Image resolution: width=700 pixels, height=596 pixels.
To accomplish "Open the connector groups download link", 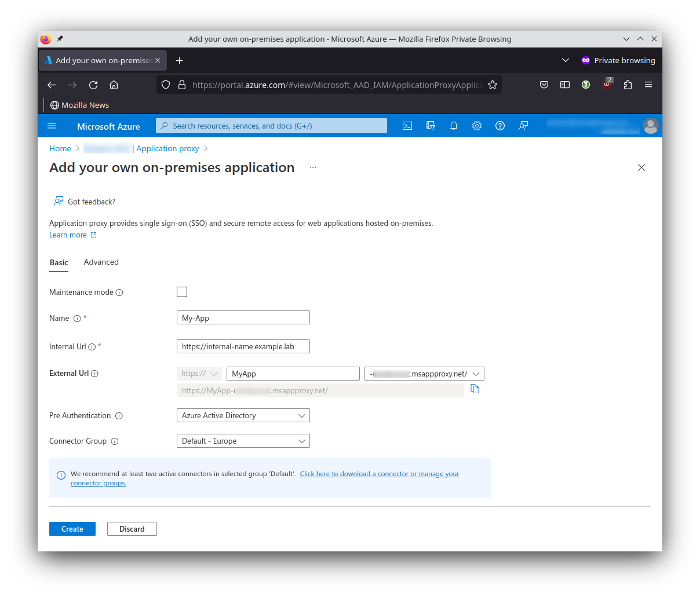I will pyautogui.click(x=380, y=473).
